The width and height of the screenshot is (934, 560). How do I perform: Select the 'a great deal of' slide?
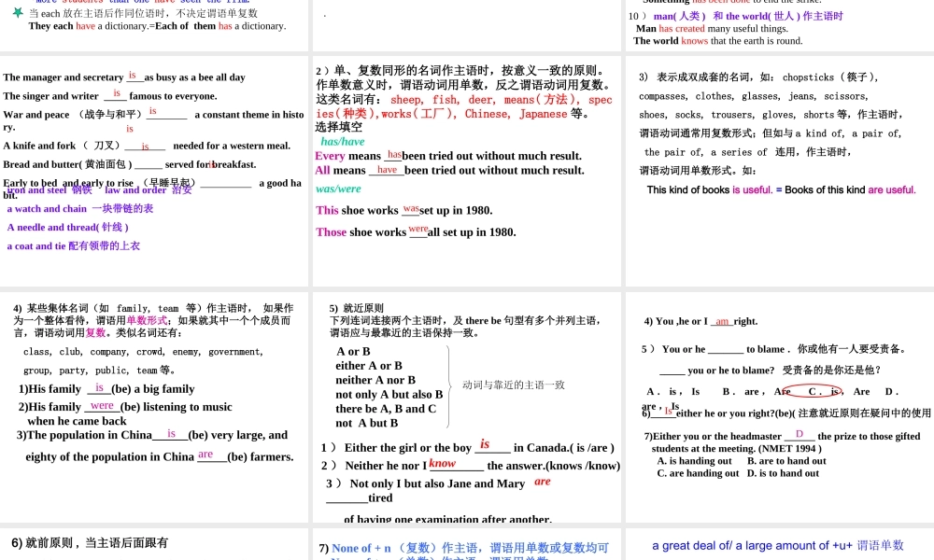tap(778, 545)
